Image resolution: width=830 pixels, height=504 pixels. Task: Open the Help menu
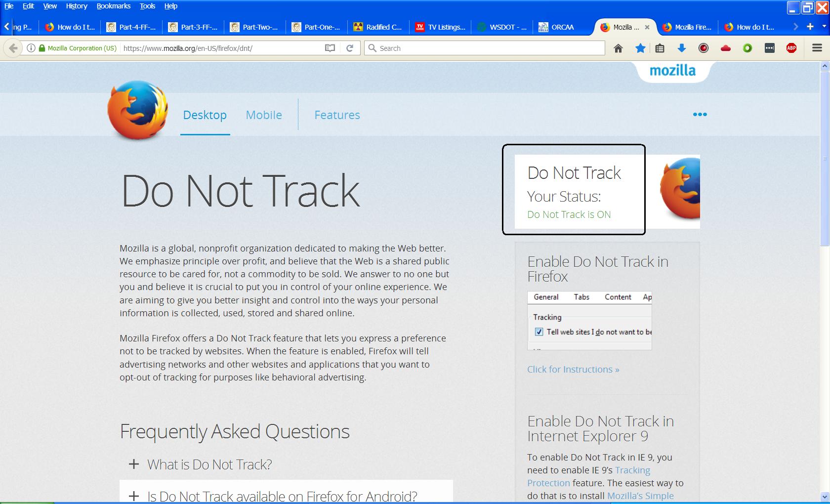[171, 6]
